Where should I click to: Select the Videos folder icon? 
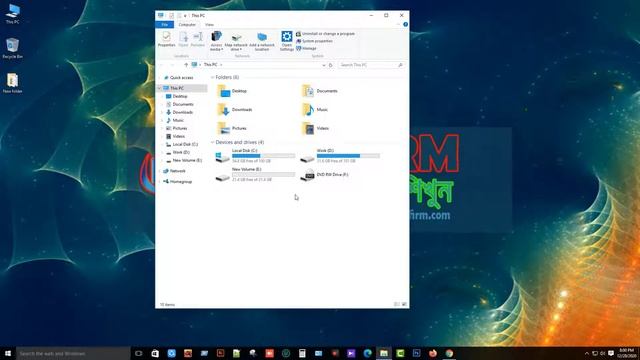[x=308, y=129]
